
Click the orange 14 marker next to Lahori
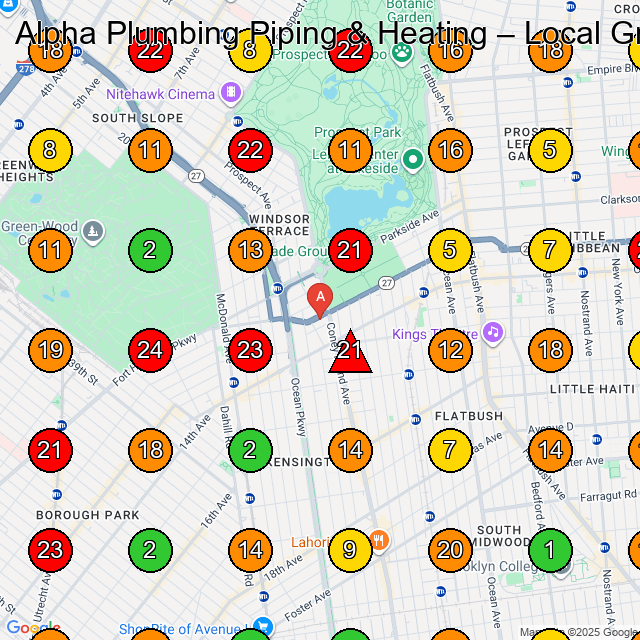point(250,550)
